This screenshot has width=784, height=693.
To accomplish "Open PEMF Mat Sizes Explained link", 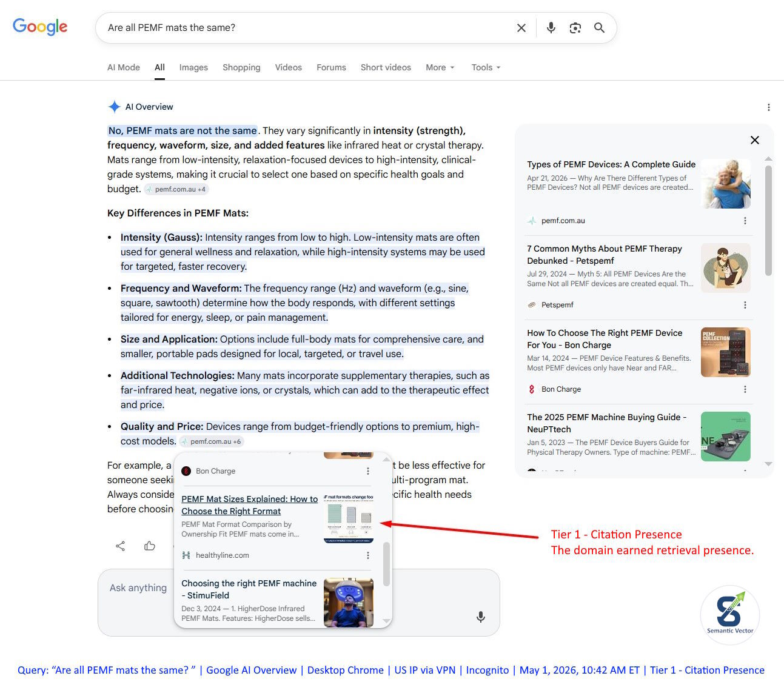I will click(x=249, y=505).
